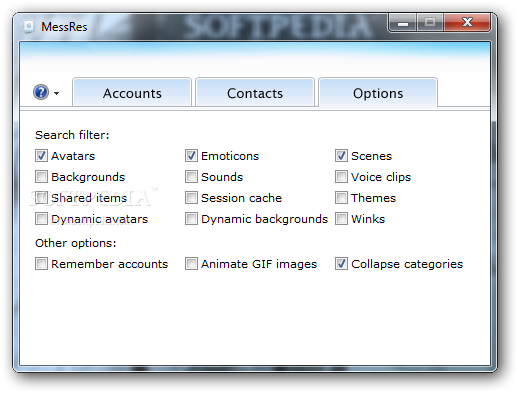Click the "Search filter:" label
Screen dimensions: 518x393
[72, 135]
